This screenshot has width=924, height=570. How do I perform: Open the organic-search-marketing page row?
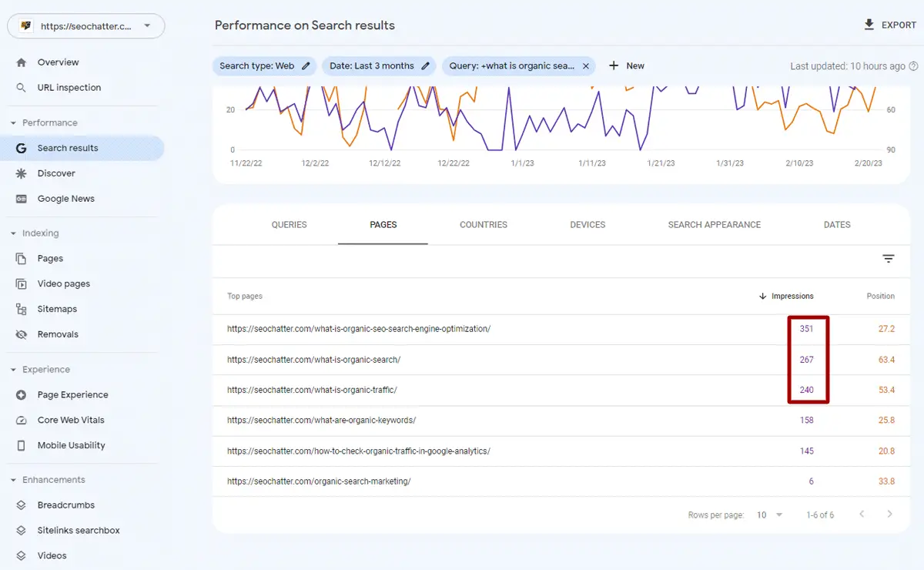click(x=561, y=481)
